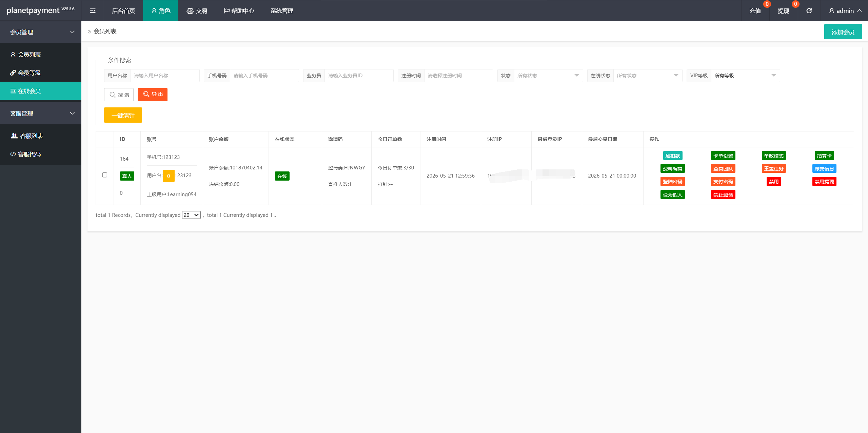Image resolution: width=868 pixels, height=433 pixels.
Task: Click the 搜索 search button
Action: (119, 95)
